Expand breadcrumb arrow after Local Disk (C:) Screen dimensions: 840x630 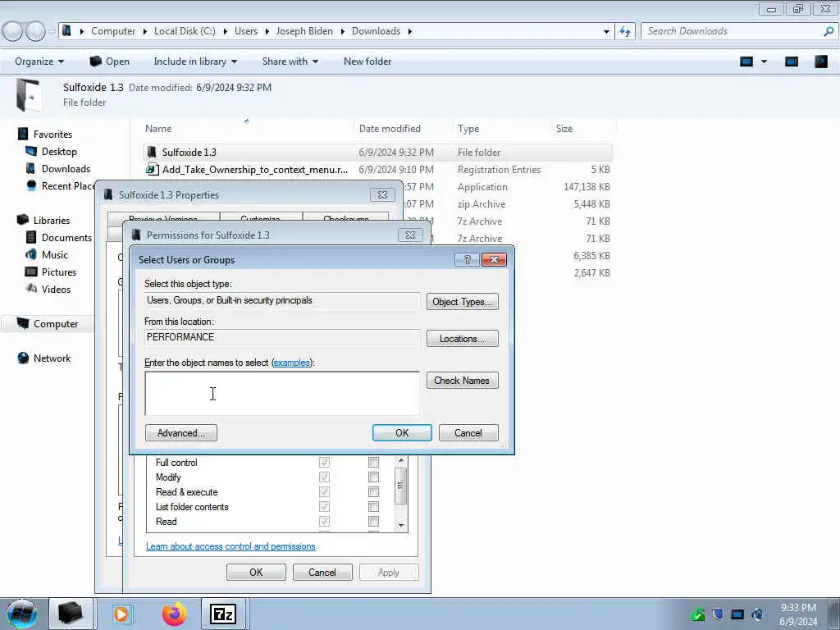click(x=225, y=32)
